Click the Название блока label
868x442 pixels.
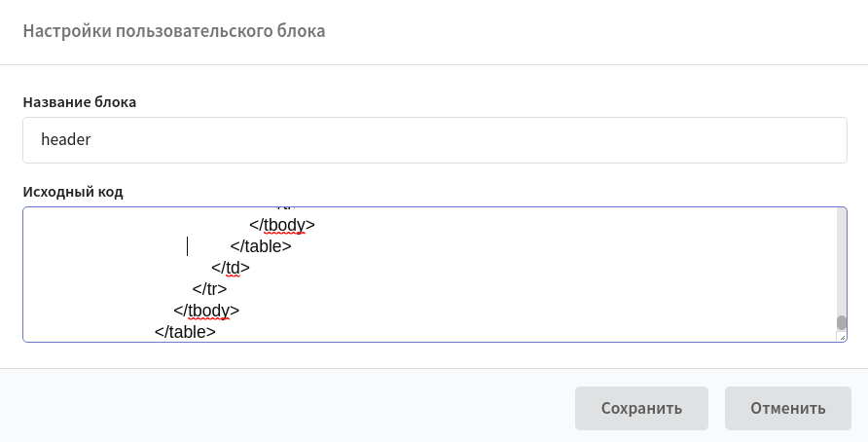[x=80, y=102]
